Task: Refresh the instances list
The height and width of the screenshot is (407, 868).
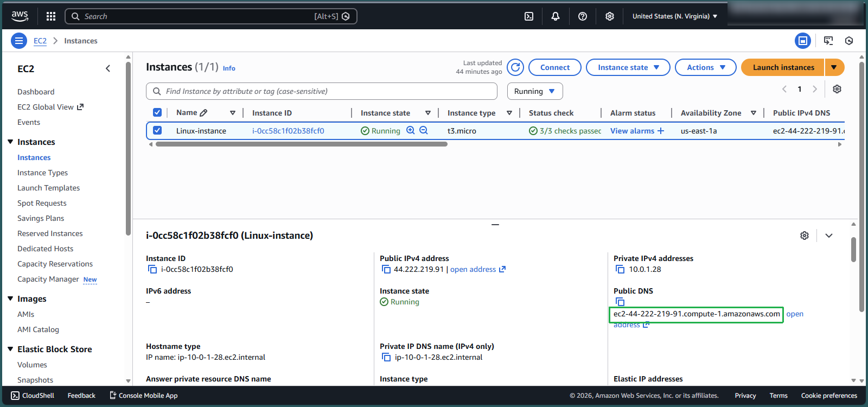Action: [x=515, y=67]
